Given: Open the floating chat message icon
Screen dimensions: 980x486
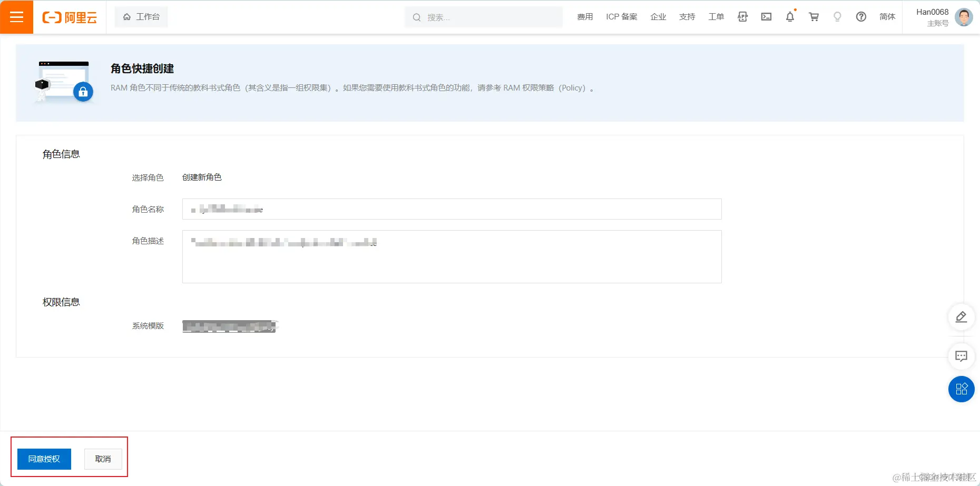Looking at the screenshot, I should 961,356.
